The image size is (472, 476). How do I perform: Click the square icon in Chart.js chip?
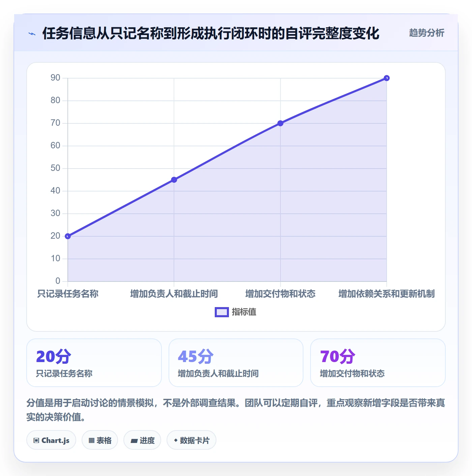point(36,441)
